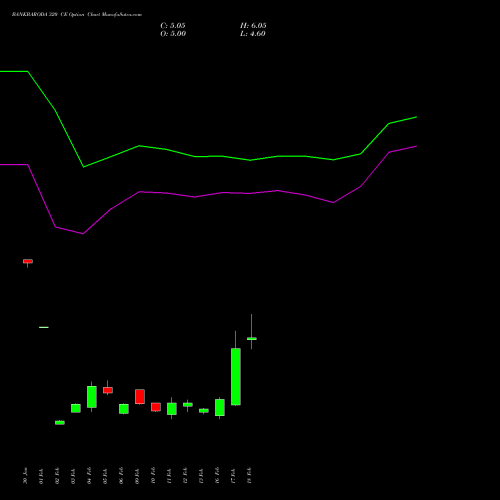
Task: Click the '11 Feb' date label
Action: [x=169, y=476]
